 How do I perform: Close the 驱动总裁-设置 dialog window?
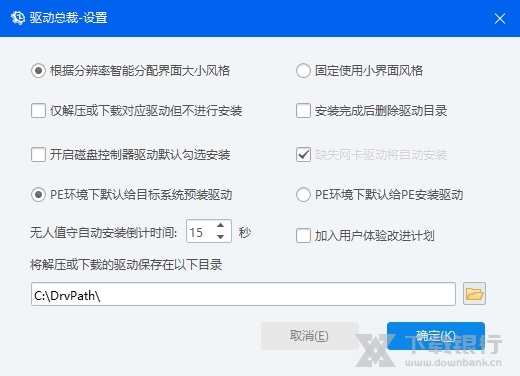coord(500,18)
